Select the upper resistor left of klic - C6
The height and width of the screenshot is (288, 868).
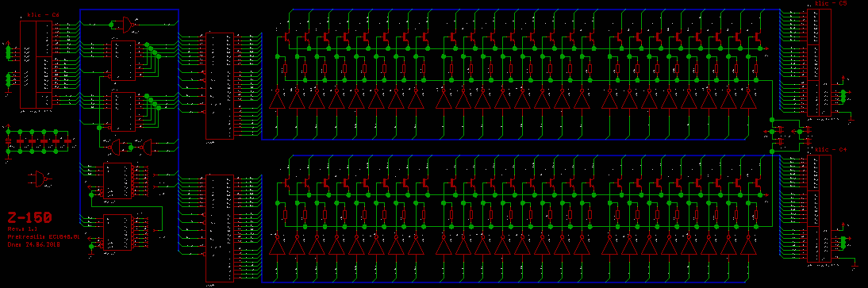pyautogui.click(x=8, y=52)
